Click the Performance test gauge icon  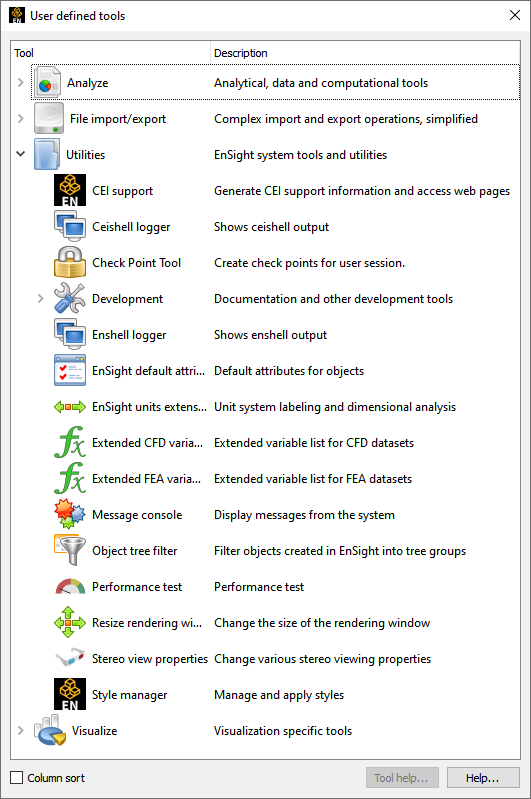pos(70,587)
